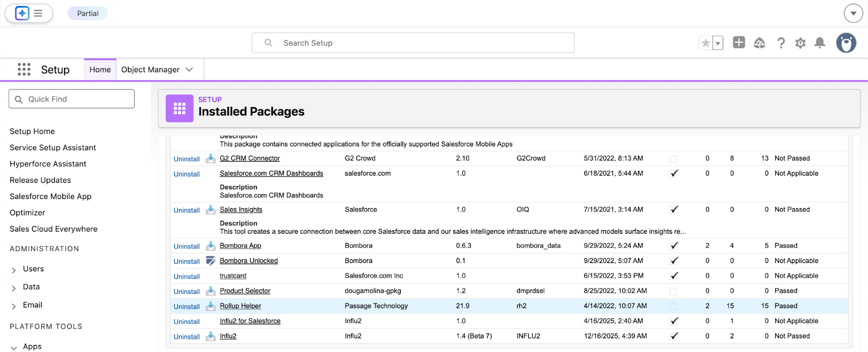Click the hamburger menu icon at top left
This screenshot has height=352, width=868.
pos(38,13)
